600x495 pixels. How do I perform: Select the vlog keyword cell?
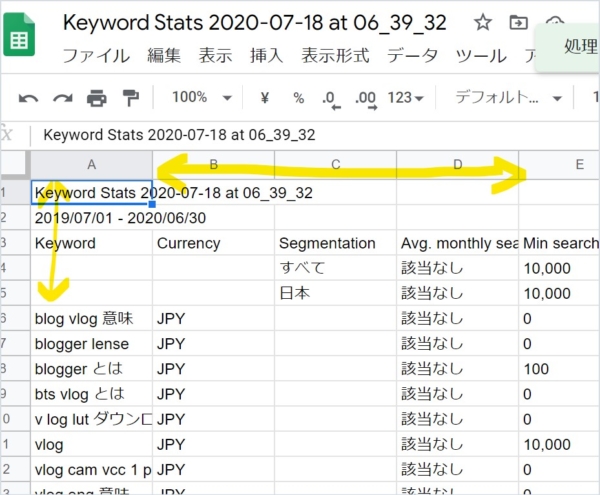(x=91, y=444)
